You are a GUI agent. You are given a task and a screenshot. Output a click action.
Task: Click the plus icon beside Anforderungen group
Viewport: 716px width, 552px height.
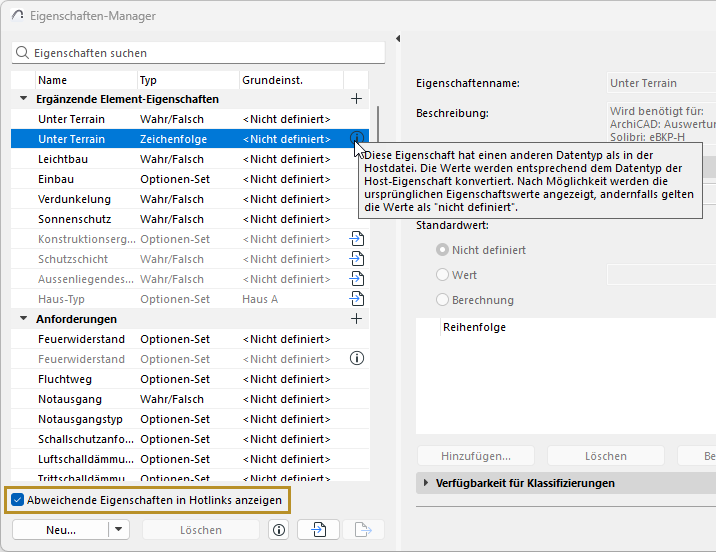(356, 319)
